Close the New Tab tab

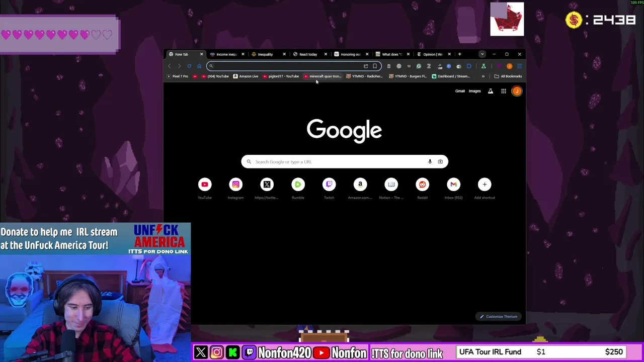tap(201, 54)
